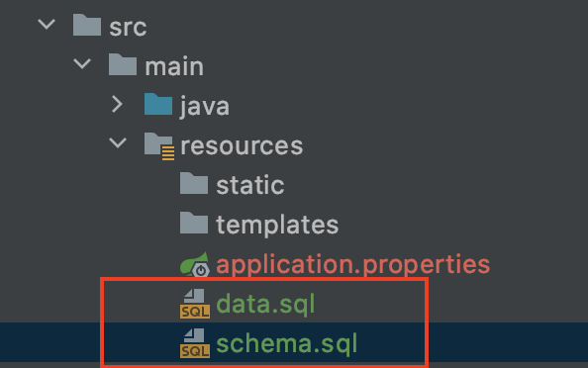Click the blue java source folder icon
This screenshot has height=368, width=588.
tap(158, 104)
